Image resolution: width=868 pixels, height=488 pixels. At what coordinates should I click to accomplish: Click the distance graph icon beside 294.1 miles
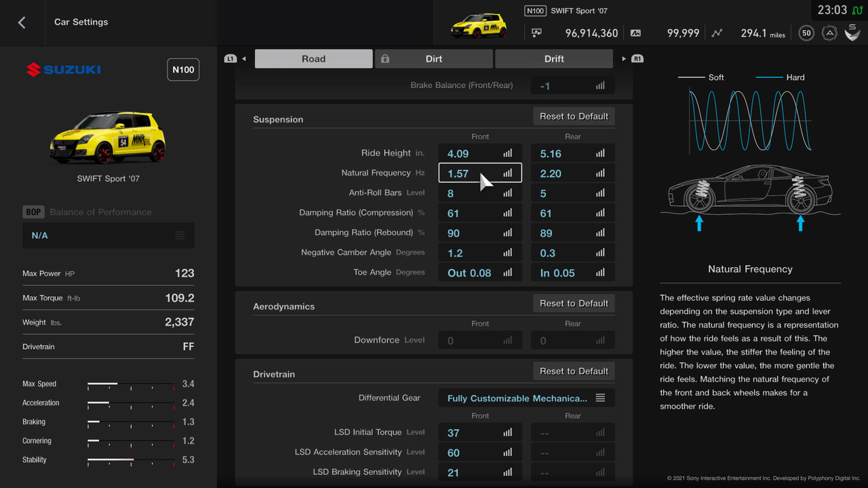[x=717, y=33]
